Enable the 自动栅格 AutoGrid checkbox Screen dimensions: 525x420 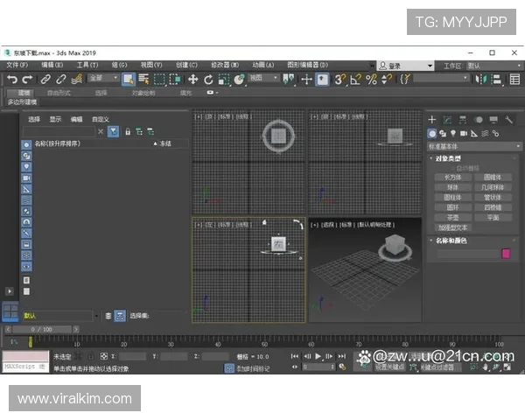coord(454,167)
